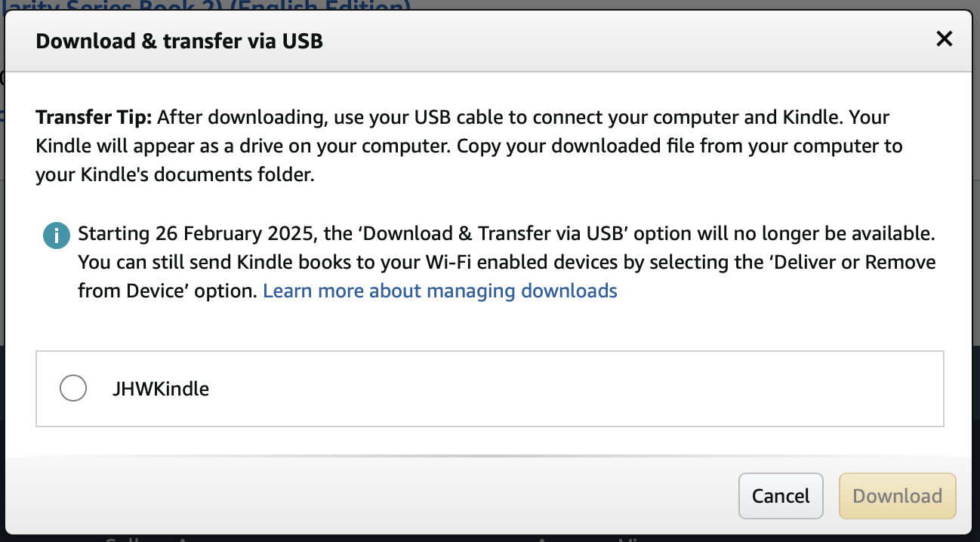Screen dimensions: 980x542
Task: Click the yellow Download button
Action: [x=898, y=496]
